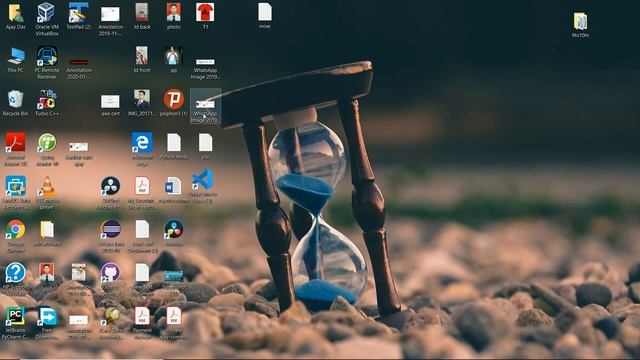Open the TextPad (2) shortcut

(78, 16)
